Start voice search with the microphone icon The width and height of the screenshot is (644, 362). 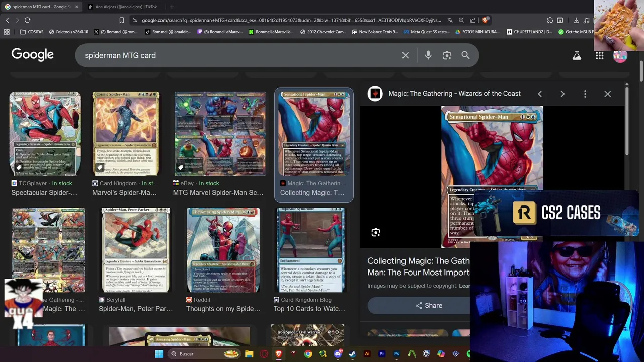[x=428, y=55]
